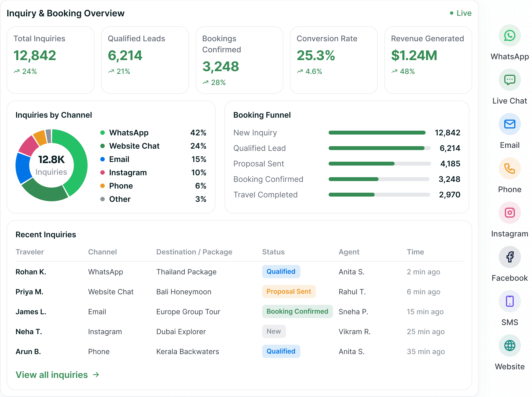Click the Proposal Sent status badge
532x397 pixels.
(289, 292)
